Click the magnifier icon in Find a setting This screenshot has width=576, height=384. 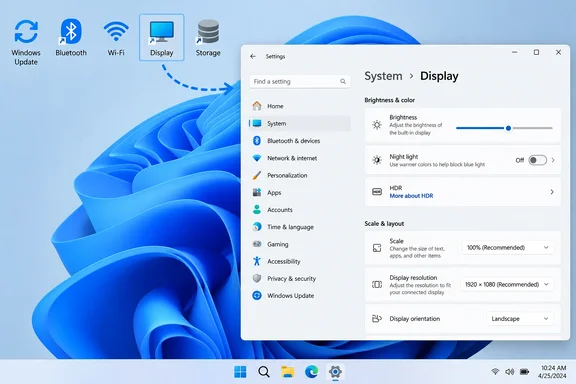pos(343,82)
